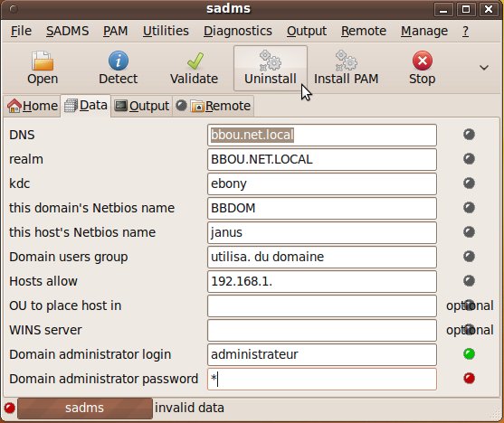Click the Hosts allow field 192.168.1.
Screen dimensions: 504x423
pos(322,281)
